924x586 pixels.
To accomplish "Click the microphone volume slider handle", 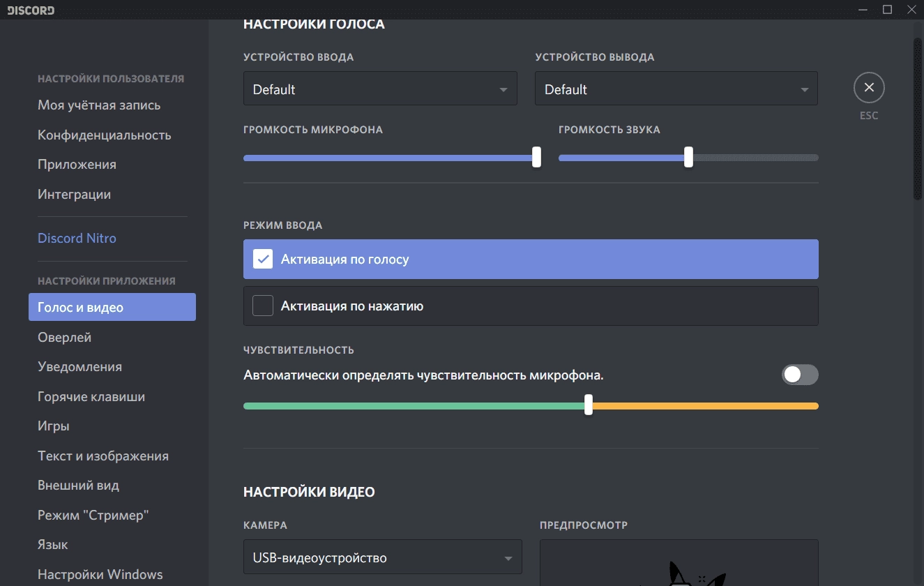I will click(x=536, y=157).
